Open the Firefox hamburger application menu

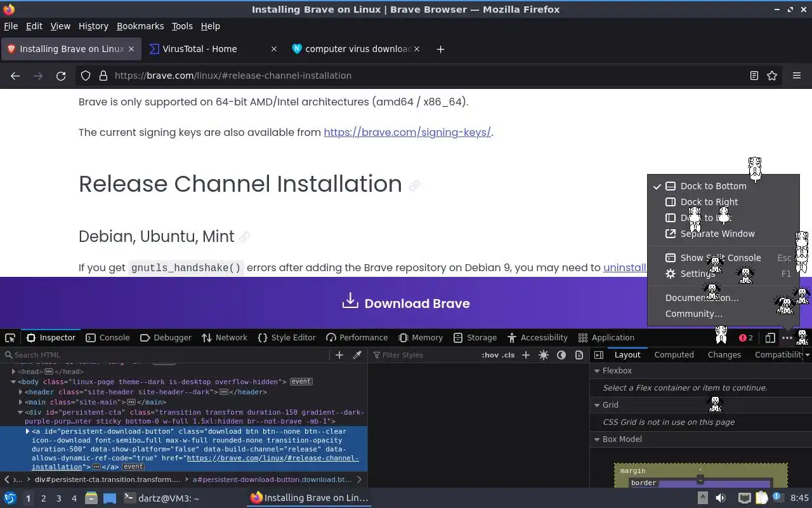(797, 76)
